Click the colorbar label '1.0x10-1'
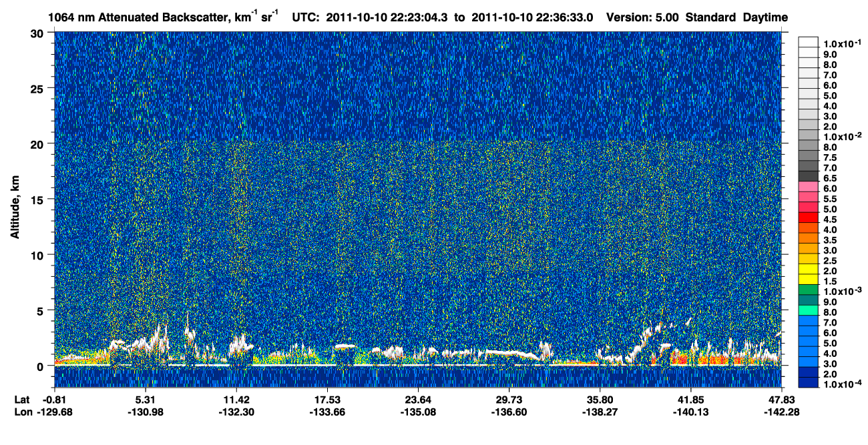This screenshot has height=445, width=868. tap(843, 43)
